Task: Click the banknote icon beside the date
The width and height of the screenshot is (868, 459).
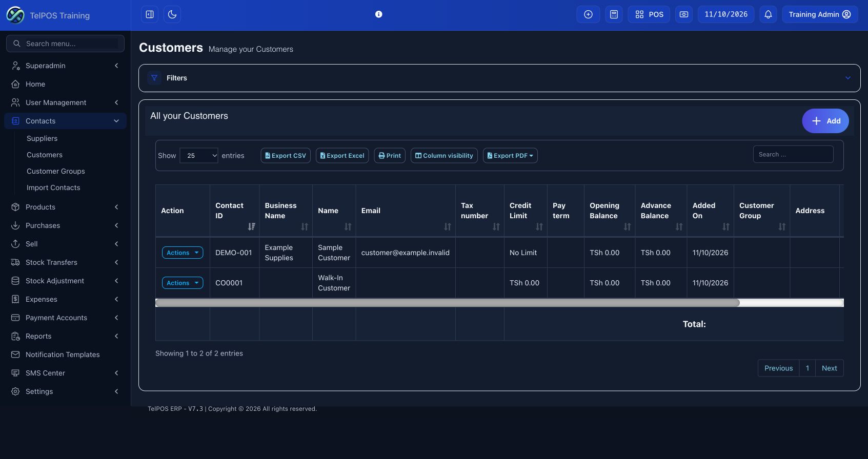Action: point(684,14)
